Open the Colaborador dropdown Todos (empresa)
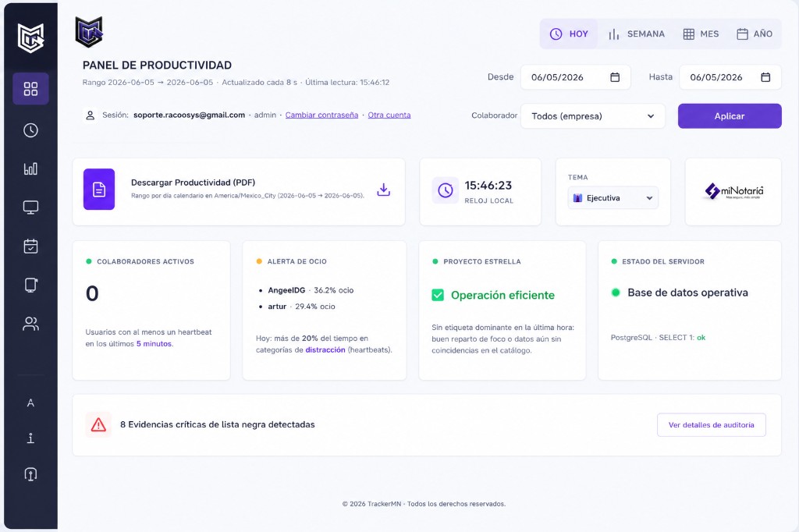 click(x=593, y=116)
